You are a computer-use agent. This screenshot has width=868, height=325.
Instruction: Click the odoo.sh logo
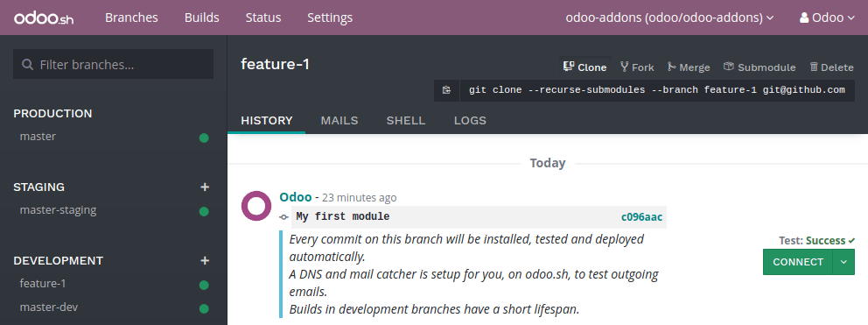44,18
